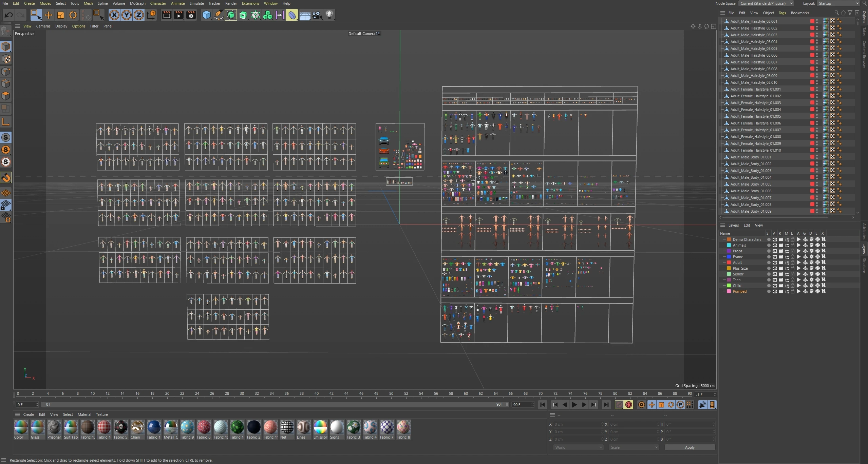Select the Move tool in toolbar
868x464 pixels.
click(x=49, y=15)
